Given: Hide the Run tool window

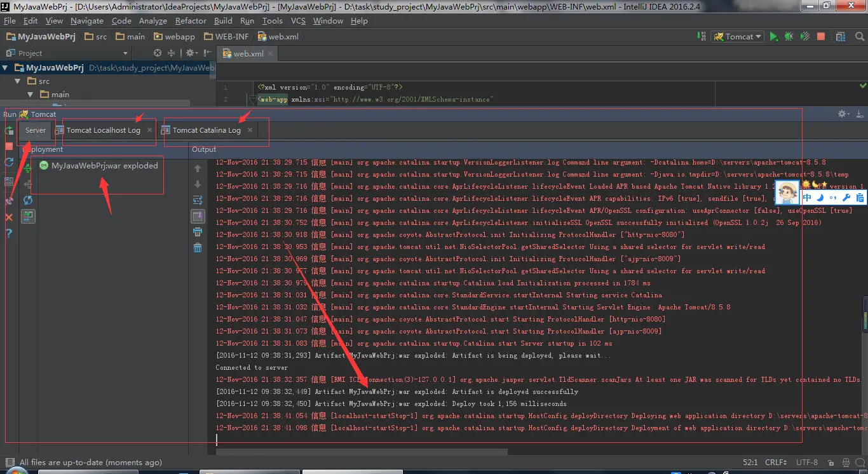Looking at the screenshot, I should 860,114.
